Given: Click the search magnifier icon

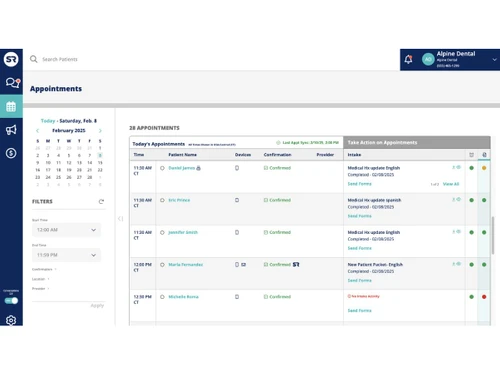Looking at the screenshot, I should 34,59.
